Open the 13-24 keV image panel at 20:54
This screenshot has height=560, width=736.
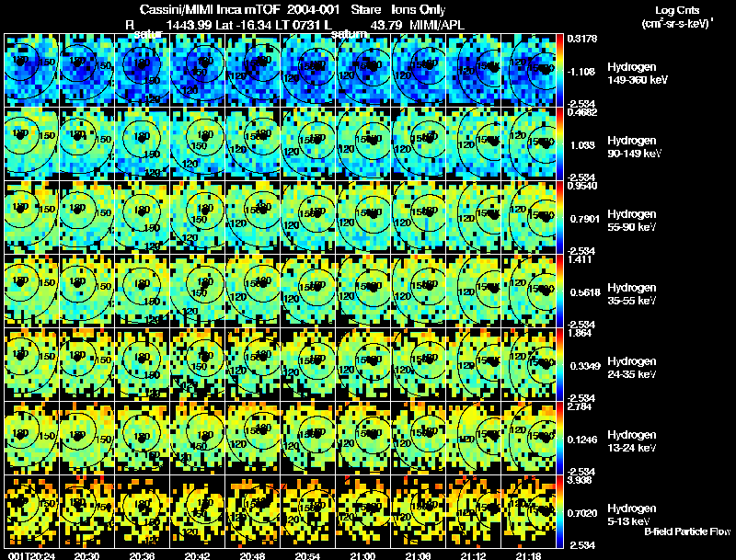tap(307, 439)
